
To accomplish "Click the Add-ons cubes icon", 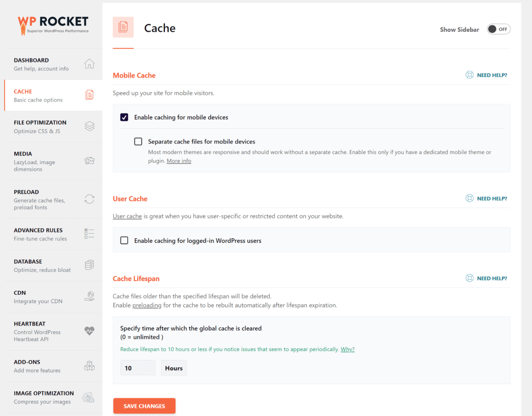I will tap(89, 366).
